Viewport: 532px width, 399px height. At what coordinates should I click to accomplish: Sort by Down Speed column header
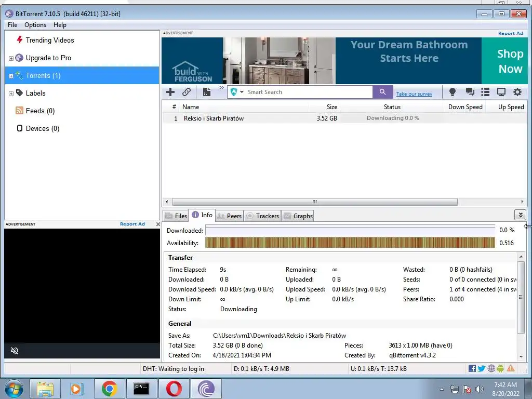pyautogui.click(x=465, y=107)
